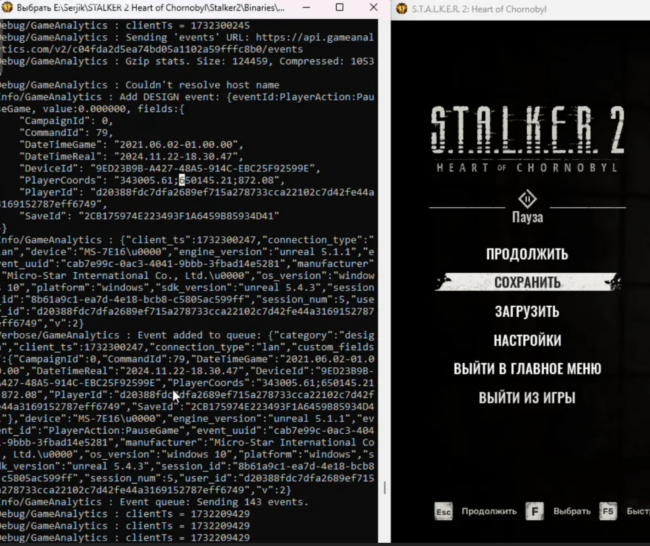Select Выйти в главное меню

click(526, 369)
